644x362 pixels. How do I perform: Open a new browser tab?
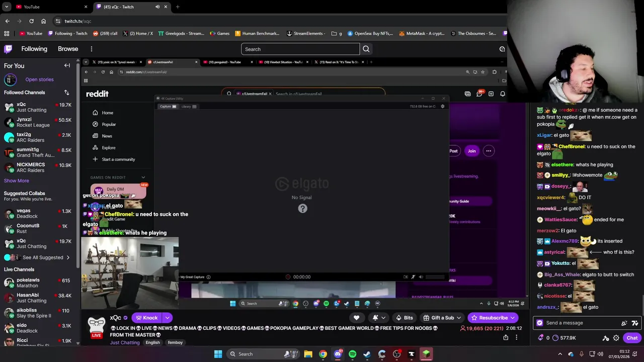(x=178, y=7)
